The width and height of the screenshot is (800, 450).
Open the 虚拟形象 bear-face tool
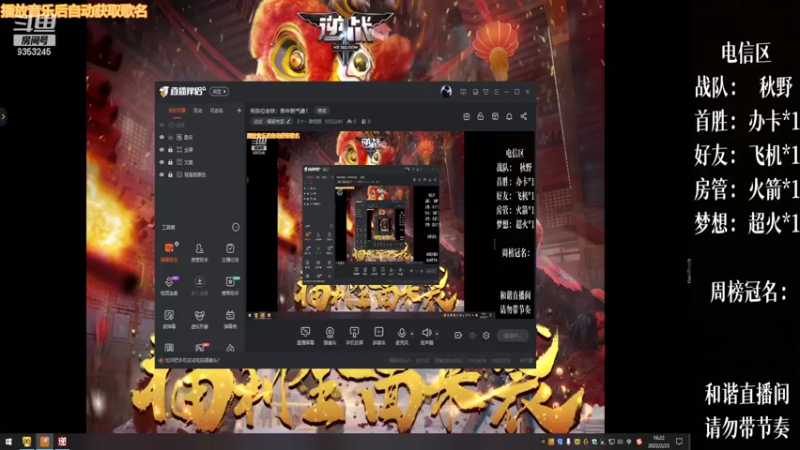199,319
